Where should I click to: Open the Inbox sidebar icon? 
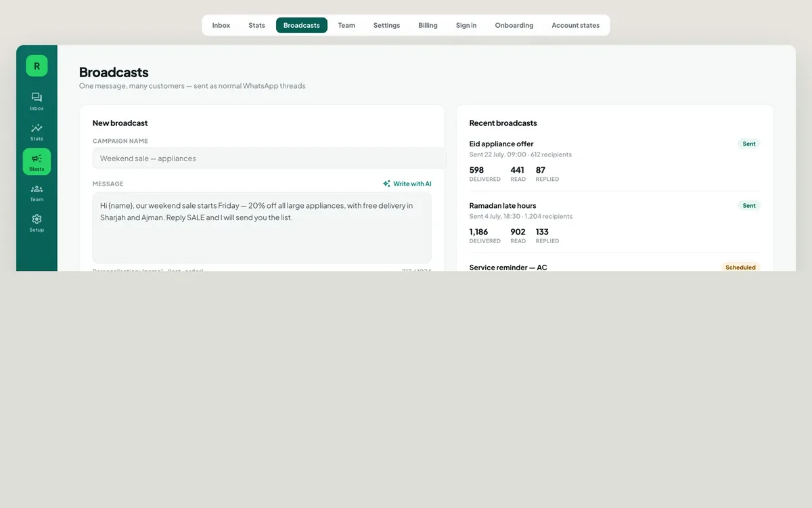pyautogui.click(x=37, y=98)
